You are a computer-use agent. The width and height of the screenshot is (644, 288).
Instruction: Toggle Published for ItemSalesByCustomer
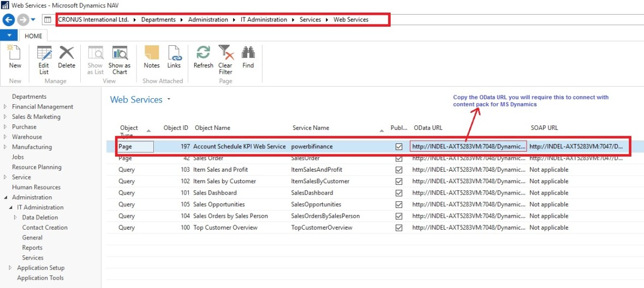[398, 181]
